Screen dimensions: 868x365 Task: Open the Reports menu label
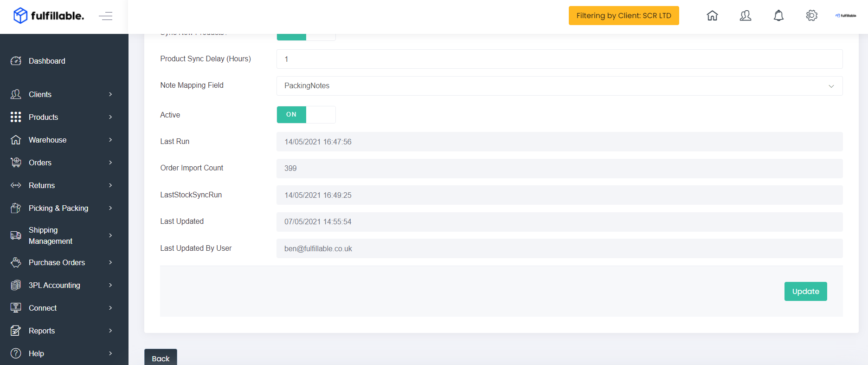coord(42,331)
